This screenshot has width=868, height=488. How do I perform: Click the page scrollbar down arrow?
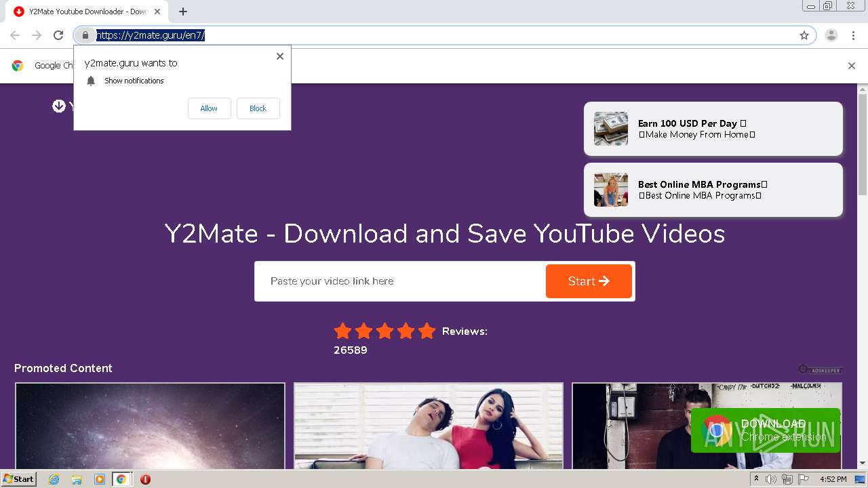pos(863,464)
